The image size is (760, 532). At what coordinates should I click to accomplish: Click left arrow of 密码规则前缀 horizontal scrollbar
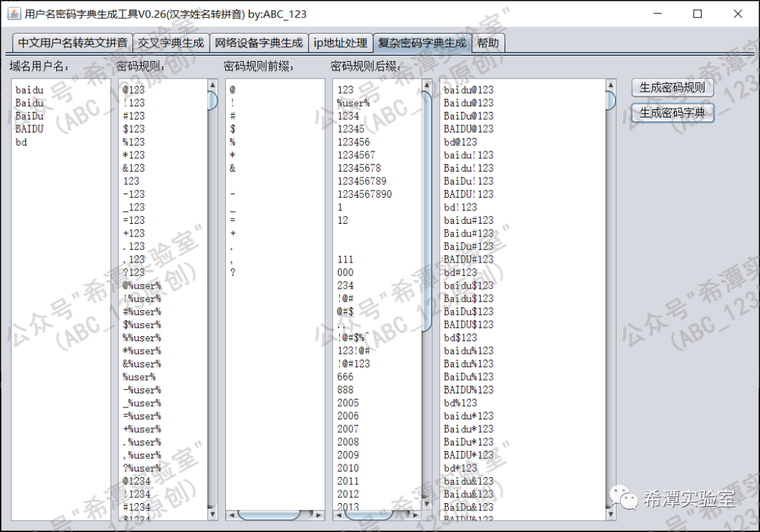click(232, 515)
